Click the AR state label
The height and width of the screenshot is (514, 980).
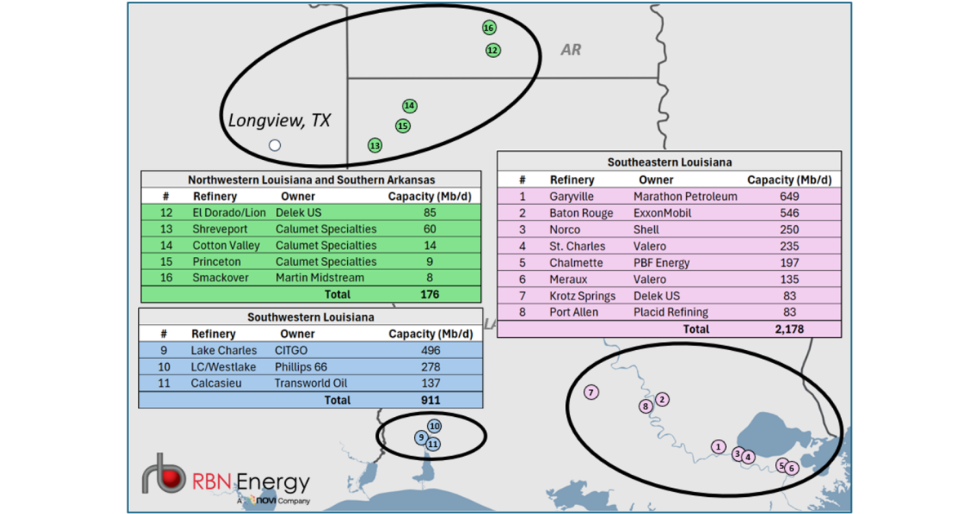point(571,50)
